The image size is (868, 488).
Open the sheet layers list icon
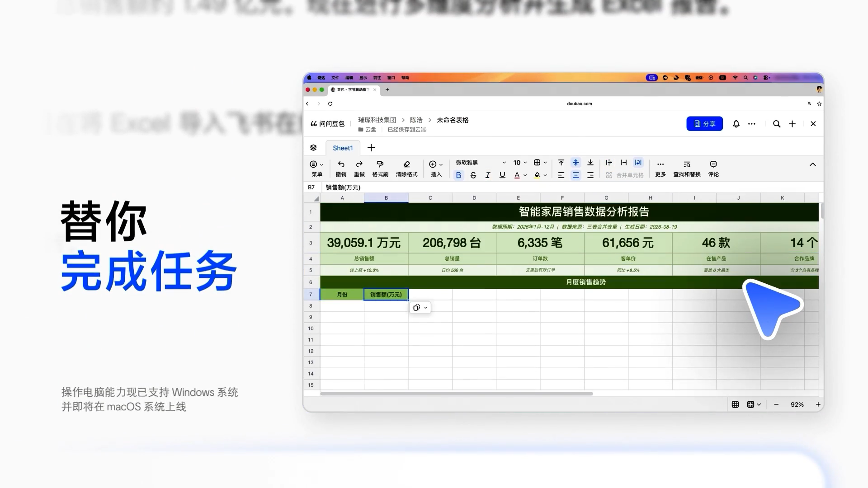313,148
